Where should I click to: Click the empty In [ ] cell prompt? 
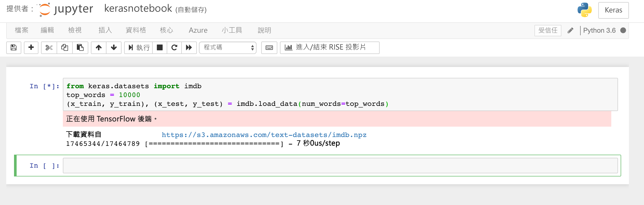click(x=44, y=166)
